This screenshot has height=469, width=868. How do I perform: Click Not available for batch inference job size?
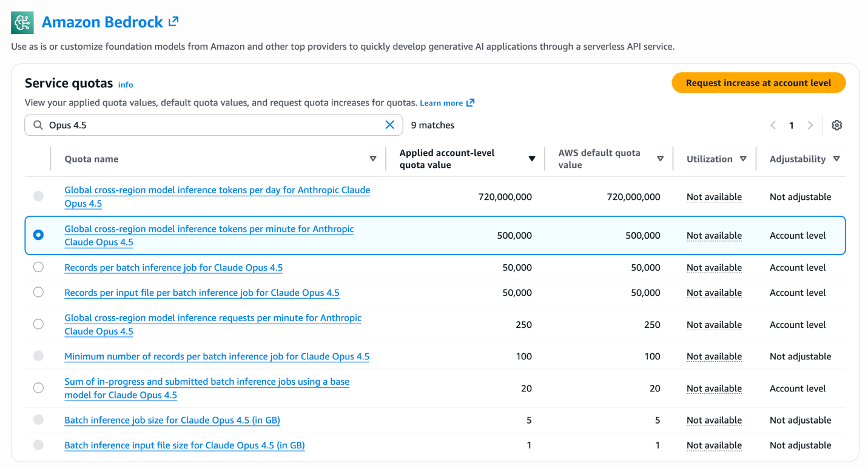pyautogui.click(x=714, y=420)
